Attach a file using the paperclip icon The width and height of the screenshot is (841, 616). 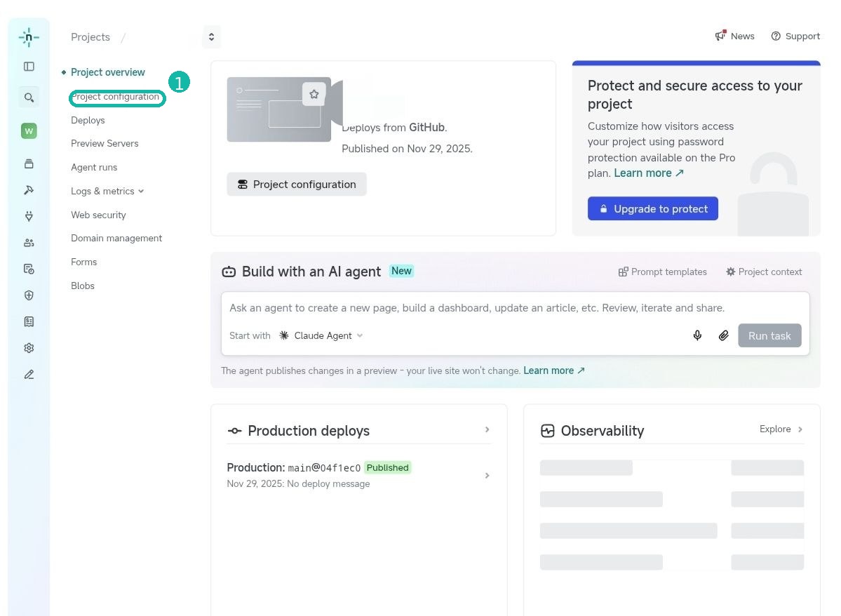(724, 335)
